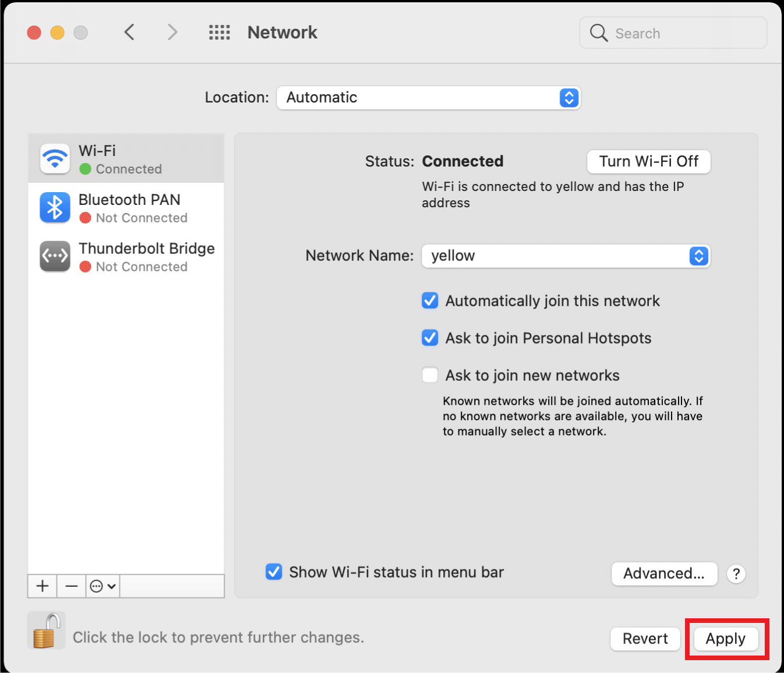Screen dimensions: 784x673
Task: Open the service action menu with ellipsis
Action: 103,586
